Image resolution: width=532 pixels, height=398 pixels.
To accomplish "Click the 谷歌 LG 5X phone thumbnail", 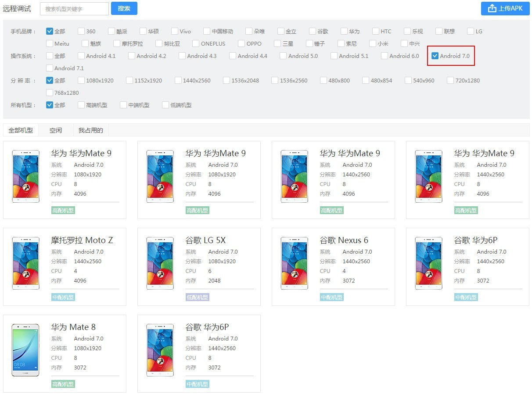I will pos(160,263).
